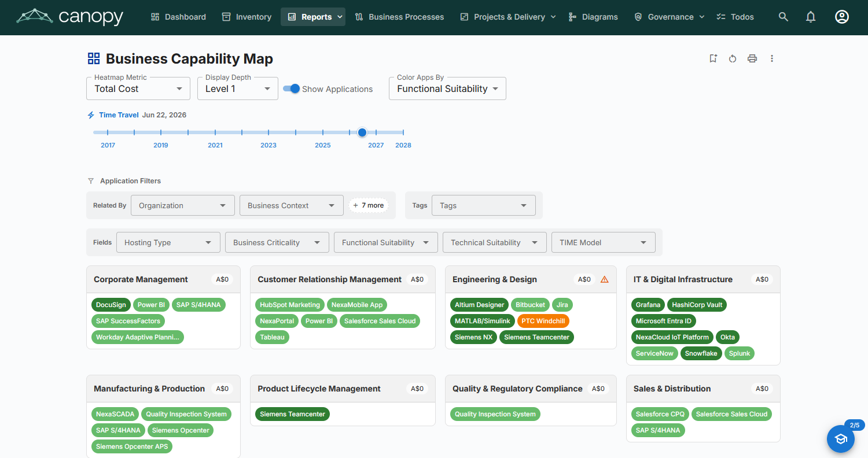Screen dimensions: 868x458
Task: Open the graduation cap tutorial button
Action: coord(841,439)
